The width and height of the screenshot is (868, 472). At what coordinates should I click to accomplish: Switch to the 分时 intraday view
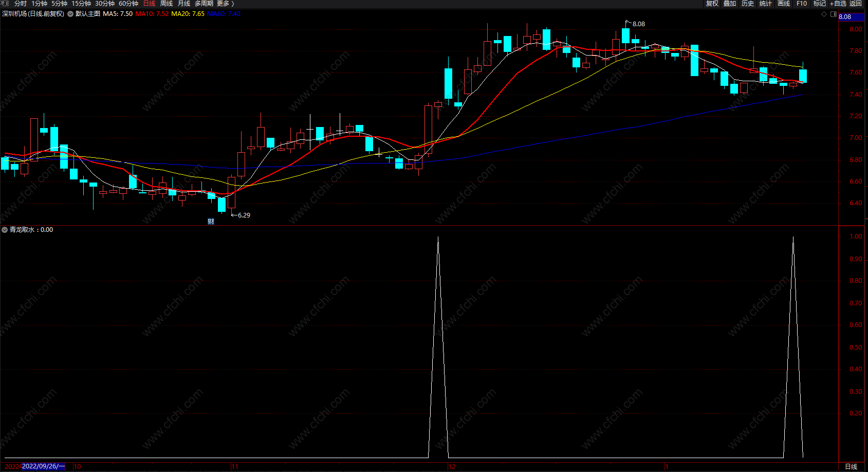coord(21,4)
